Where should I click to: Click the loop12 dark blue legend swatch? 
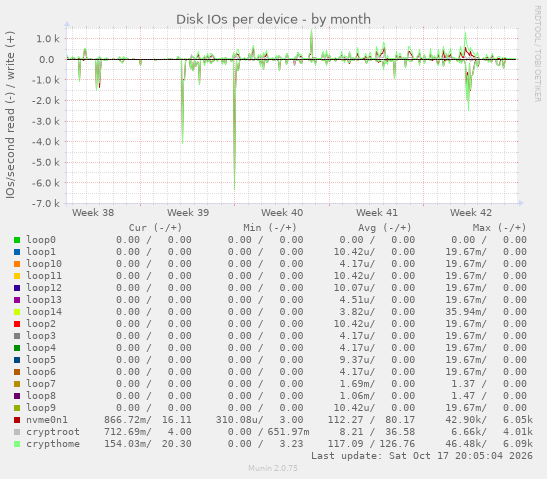17,288
